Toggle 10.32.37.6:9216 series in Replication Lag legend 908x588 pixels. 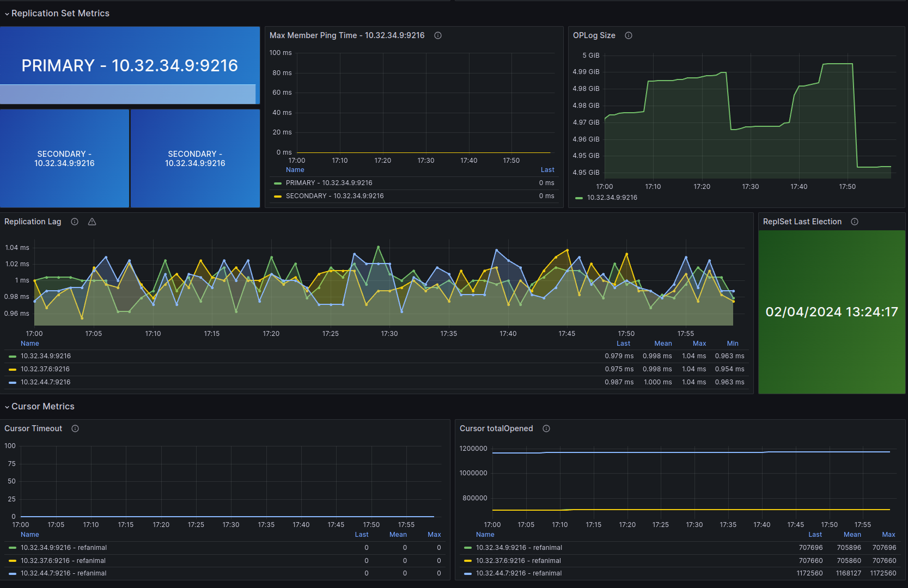45,369
